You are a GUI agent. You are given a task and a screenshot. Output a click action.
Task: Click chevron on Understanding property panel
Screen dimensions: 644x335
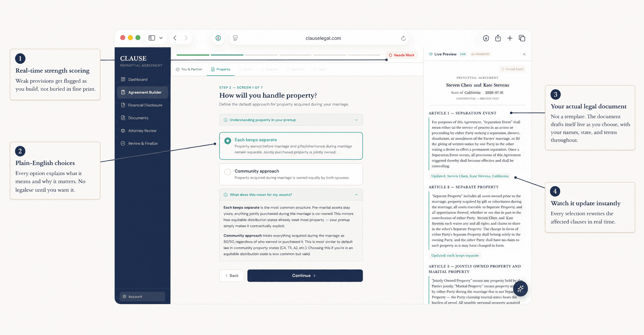tap(356, 120)
